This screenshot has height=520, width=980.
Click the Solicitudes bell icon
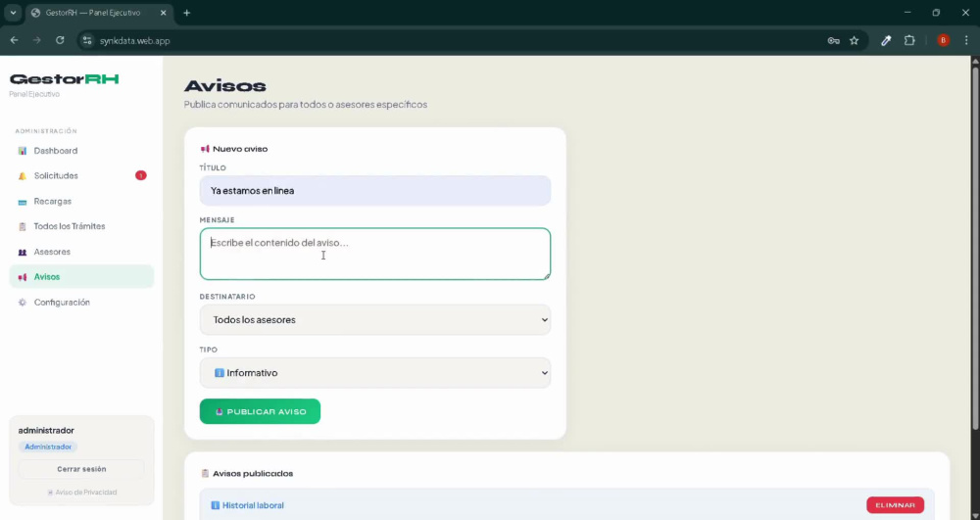tap(23, 176)
